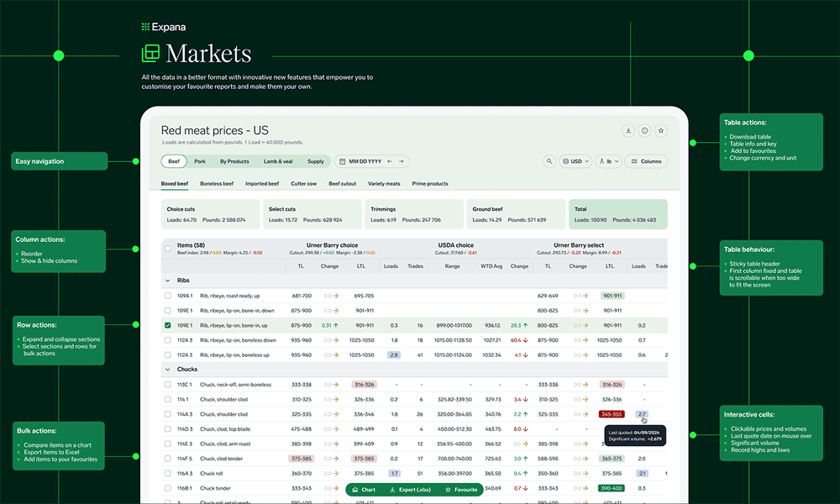Screen dimensions: 840x504
Task: Open the USD currency dropdown
Action: (575, 161)
